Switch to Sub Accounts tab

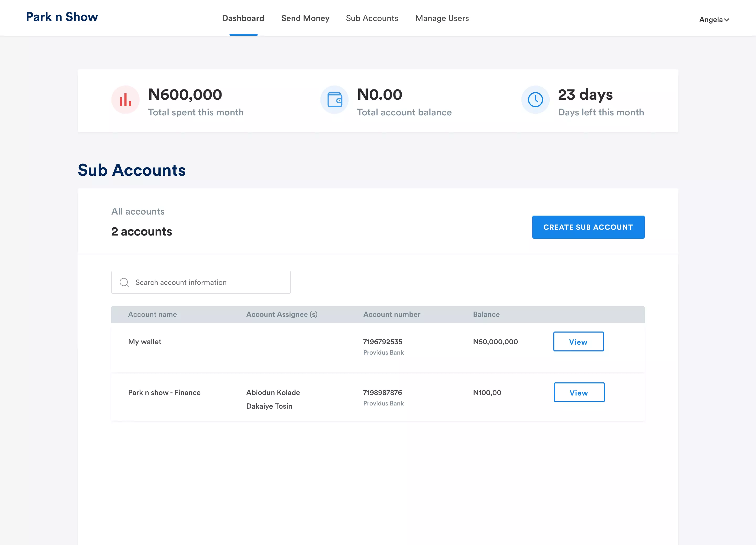372,18
